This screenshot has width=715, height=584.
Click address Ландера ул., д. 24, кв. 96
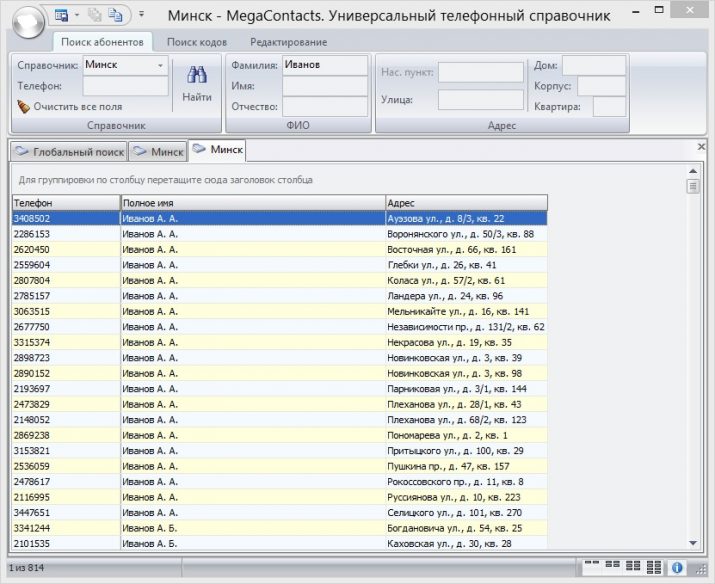[445, 296]
